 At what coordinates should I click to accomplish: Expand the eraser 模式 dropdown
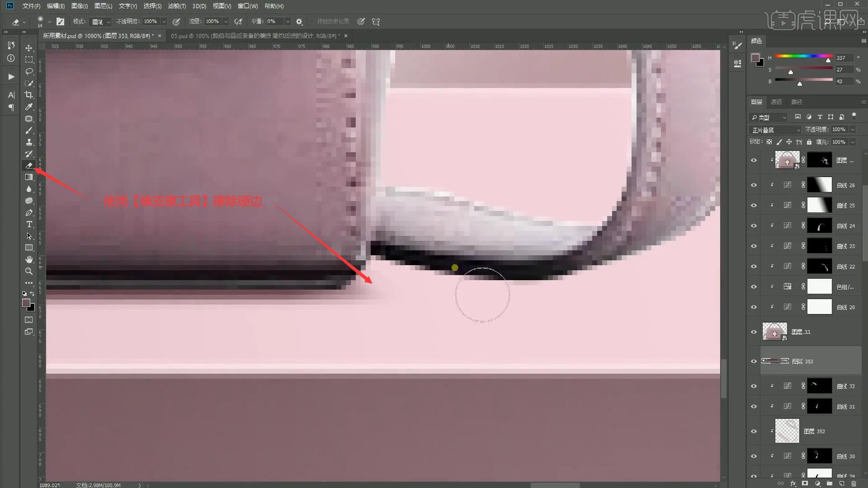(x=101, y=22)
